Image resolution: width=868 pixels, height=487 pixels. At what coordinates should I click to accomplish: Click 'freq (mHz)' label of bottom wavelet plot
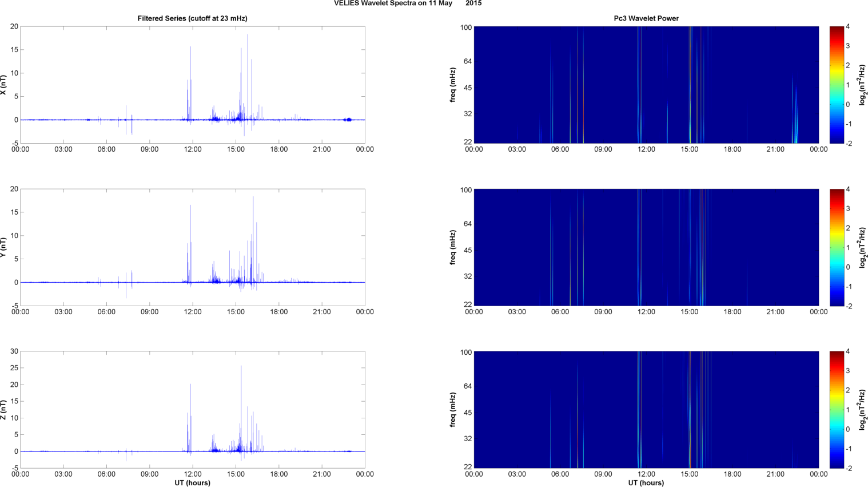[x=453, y=410]
